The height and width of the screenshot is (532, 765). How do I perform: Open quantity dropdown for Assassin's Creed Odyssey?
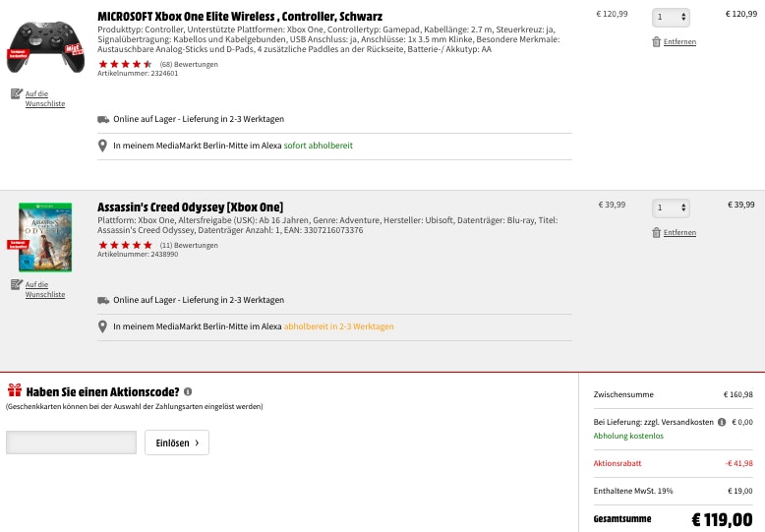pyautogui.click(x=671, y=208)
